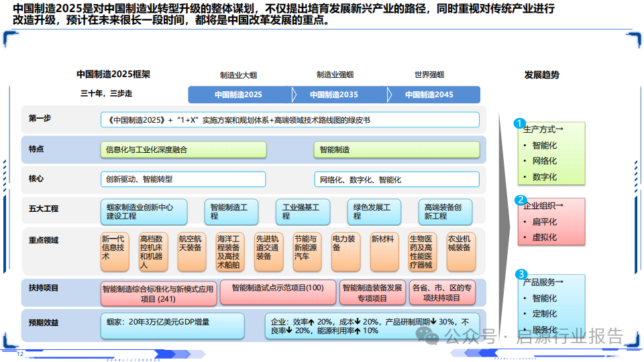Select the 中国制造2025框架 heading
644x362 pixels.
point(113,74)
